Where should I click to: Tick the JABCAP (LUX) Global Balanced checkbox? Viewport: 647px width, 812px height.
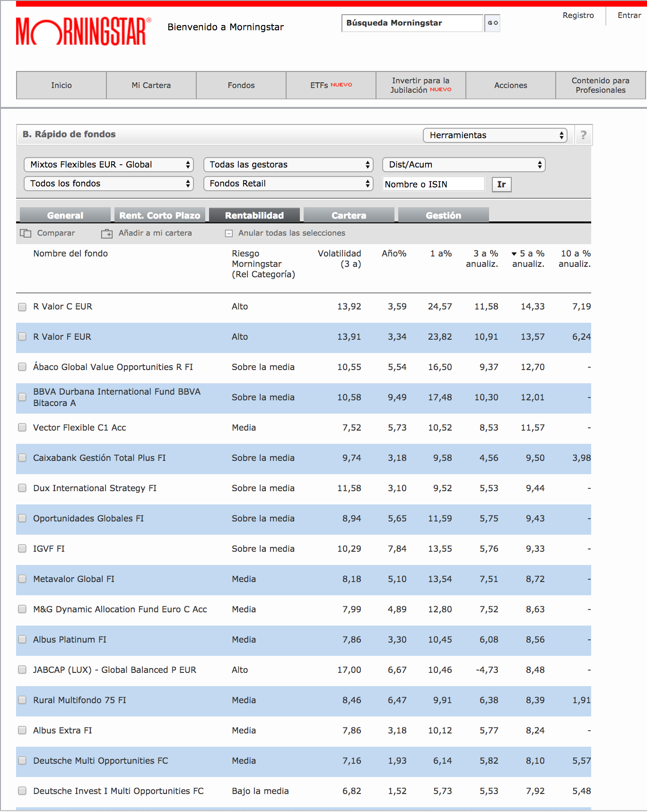[x=22, y=670]
